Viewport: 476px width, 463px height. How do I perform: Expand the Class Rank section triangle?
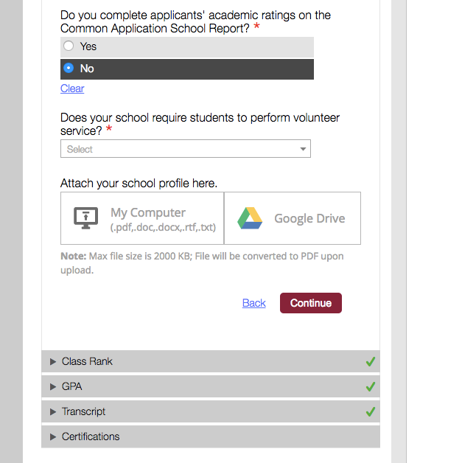point(52,361)
